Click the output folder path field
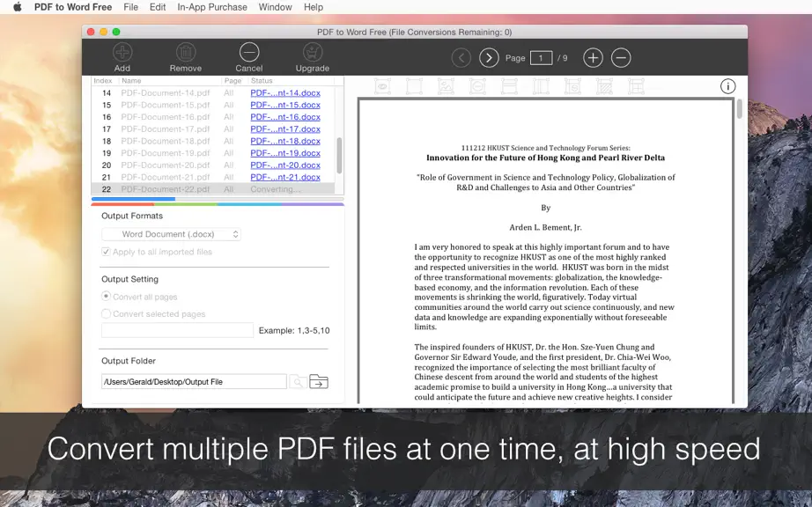This screenshot has width=812, height=507. click(194, 382)
